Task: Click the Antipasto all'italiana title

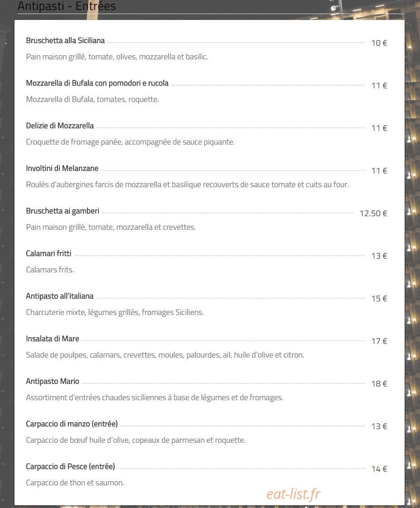Action: (60, 296)
